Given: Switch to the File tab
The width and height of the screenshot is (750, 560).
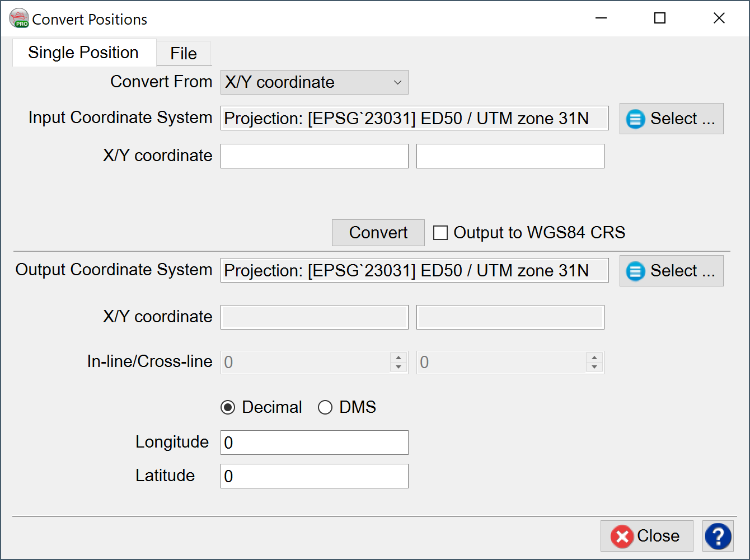Looking at the screenshot, I should (x=183, y=54).
